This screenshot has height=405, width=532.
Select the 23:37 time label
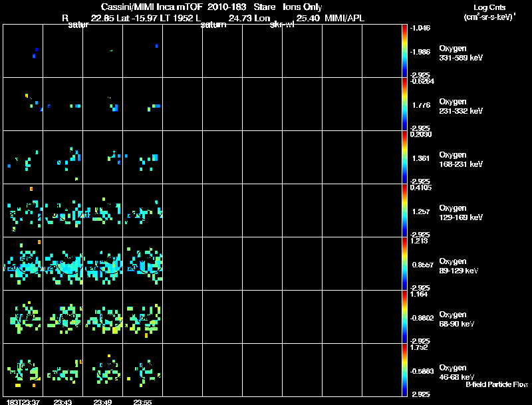[x=23, y=402]
